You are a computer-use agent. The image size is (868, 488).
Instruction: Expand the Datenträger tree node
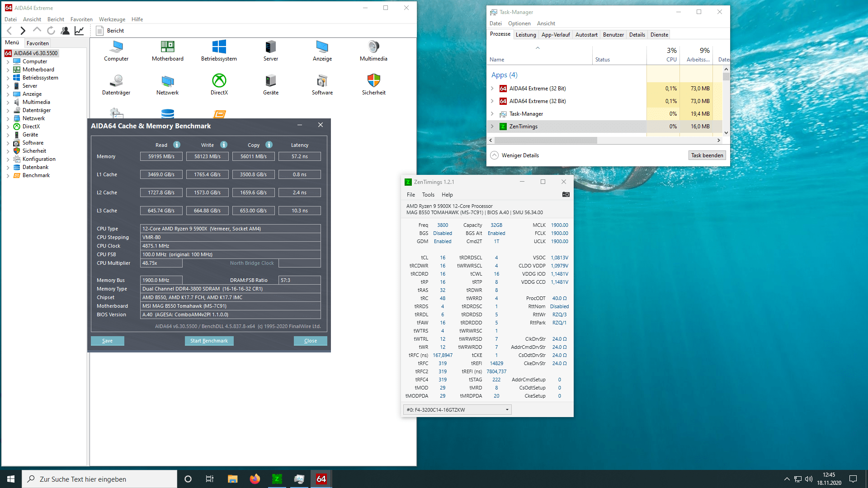click(x=8, y=111)
